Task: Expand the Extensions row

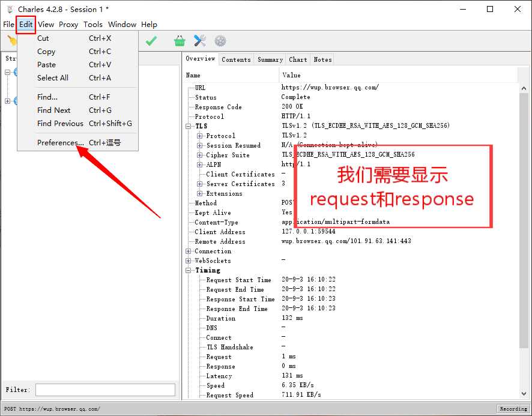Action: click(199, 193)
